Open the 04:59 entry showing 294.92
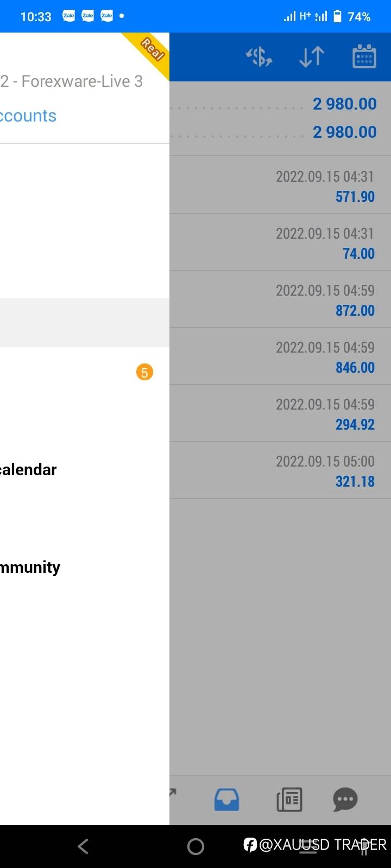391x868 pixels. (x=280, y=413)
